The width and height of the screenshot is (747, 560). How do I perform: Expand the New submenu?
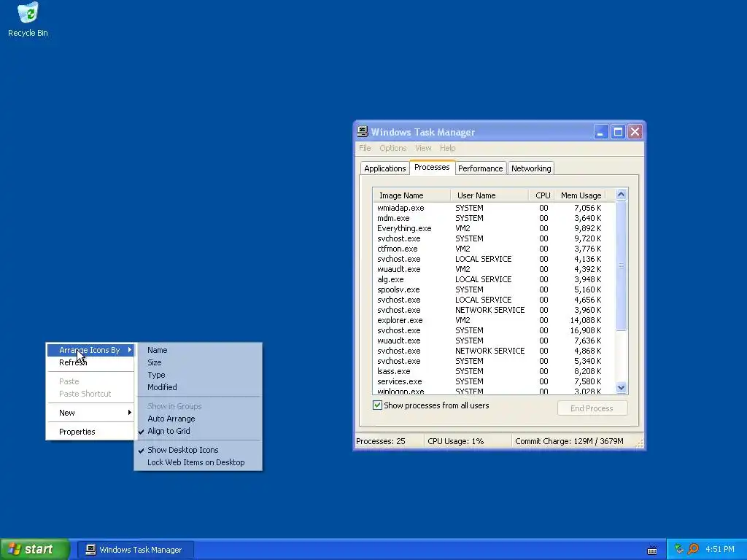90,413
